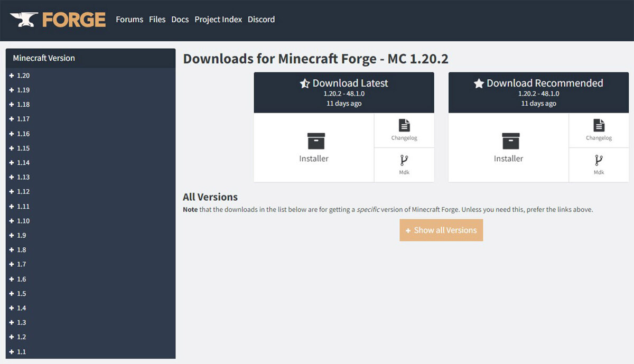Open the Changelog document icon under Download Recommended
Screen dimensions: 634x364
coord(599,125)
